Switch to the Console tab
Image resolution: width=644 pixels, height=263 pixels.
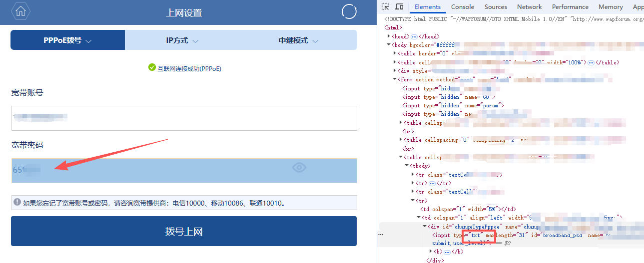[463, 7]
